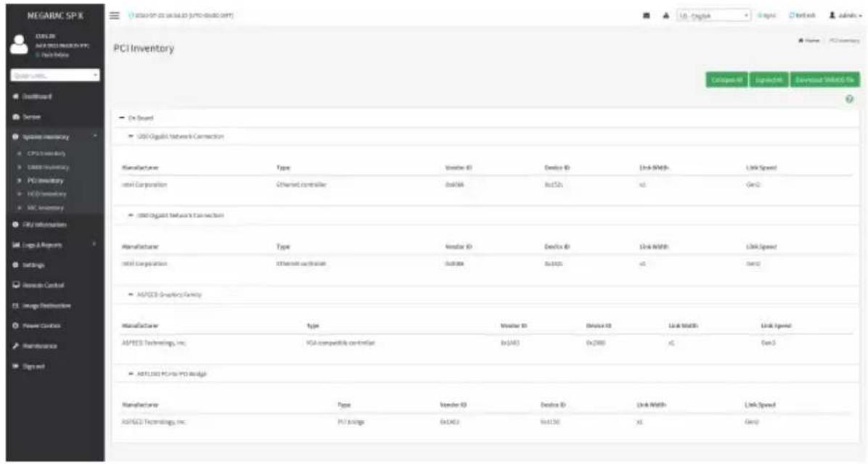Viewport: 868px width, 464px height.
Task: Click the Dashboard sidebar icon
Action: [15, 96]
